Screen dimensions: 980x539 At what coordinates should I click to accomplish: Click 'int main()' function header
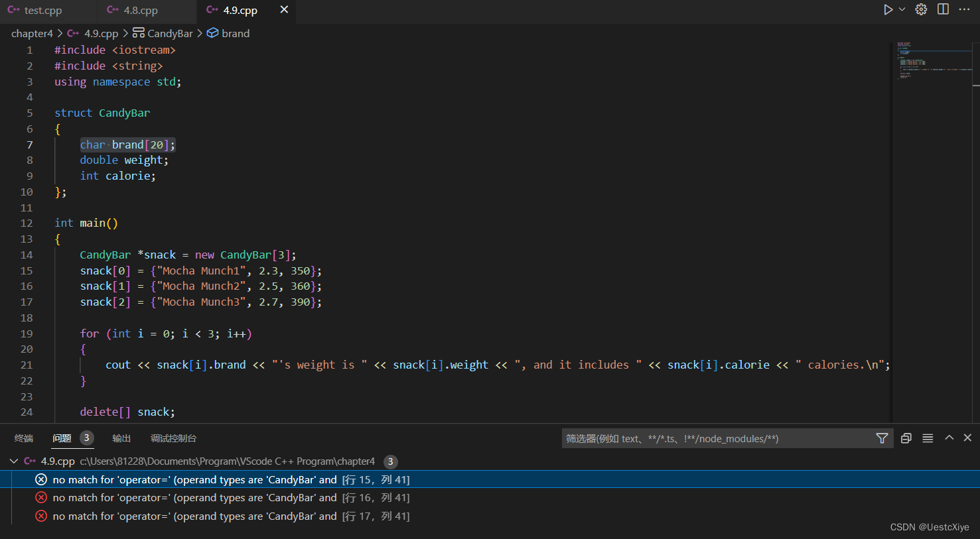86,223
